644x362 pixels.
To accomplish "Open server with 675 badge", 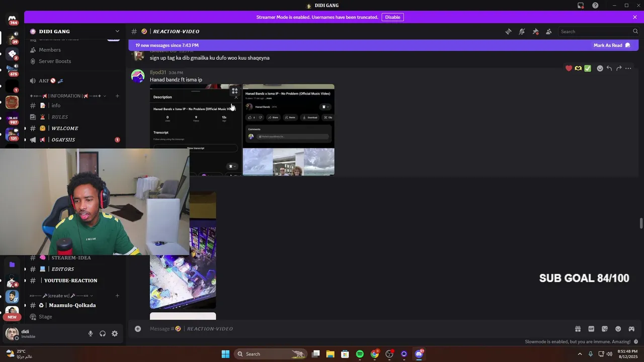I will (x=12, y=70).
